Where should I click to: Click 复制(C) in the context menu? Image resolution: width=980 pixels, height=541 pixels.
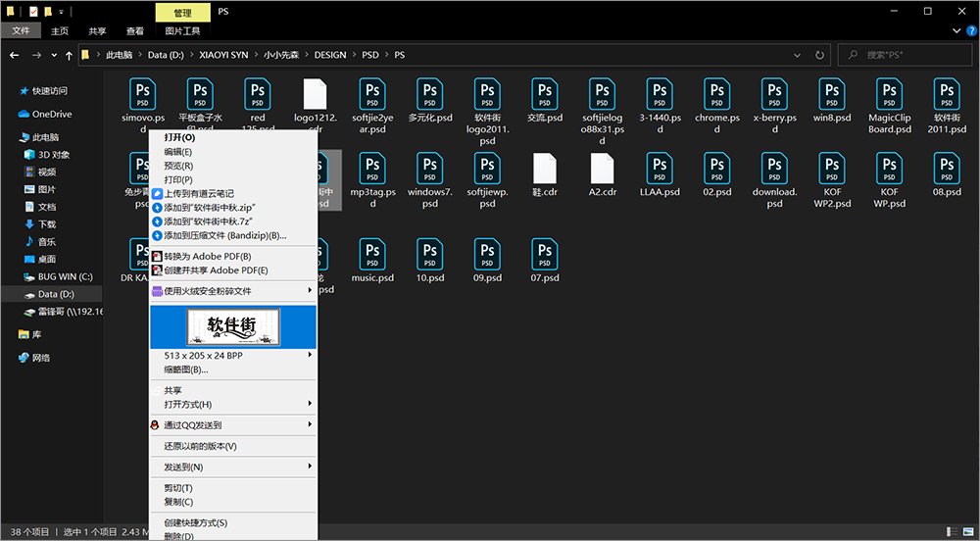[x=178, y=502]
